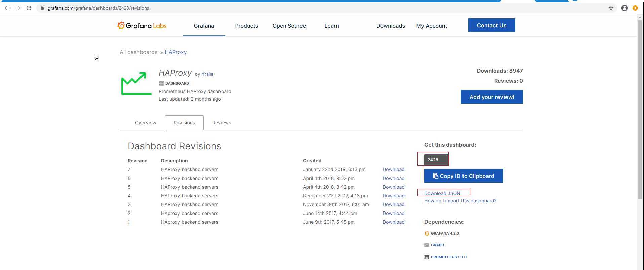
Task: Open author rfraile's profile link
Action: pos(207,74)
